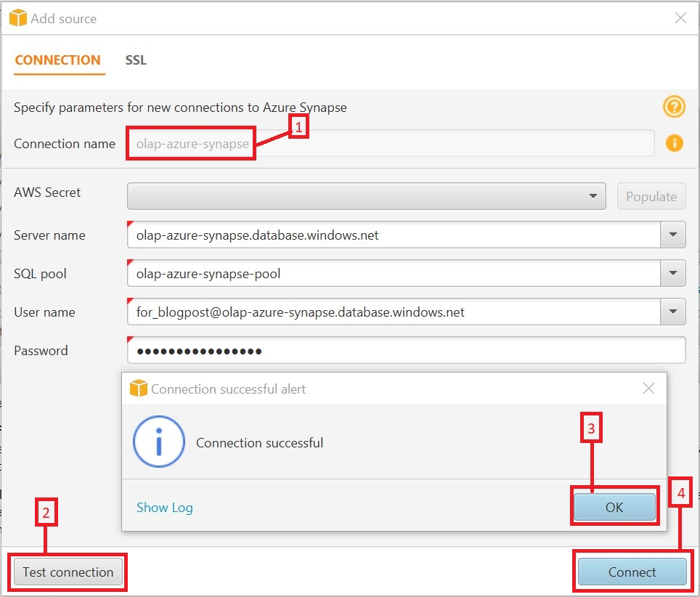The image size is (700, 597).
Task: Click the 'Connection successful alert' title text
Action: [228, 389]
